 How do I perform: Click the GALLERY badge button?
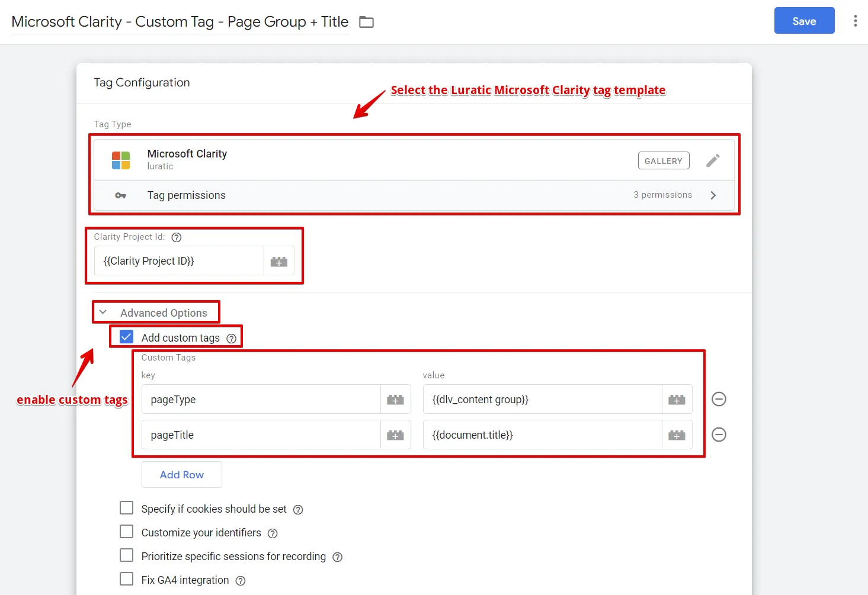coord(664,160)
